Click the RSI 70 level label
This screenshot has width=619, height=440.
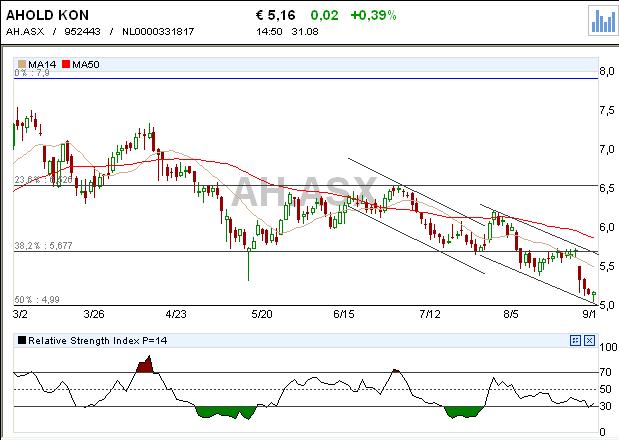click(x=606, y=372)
